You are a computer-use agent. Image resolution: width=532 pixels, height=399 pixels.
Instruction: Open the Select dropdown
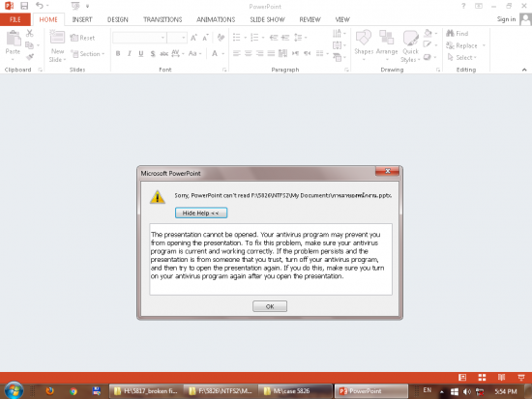coord(461,57)
